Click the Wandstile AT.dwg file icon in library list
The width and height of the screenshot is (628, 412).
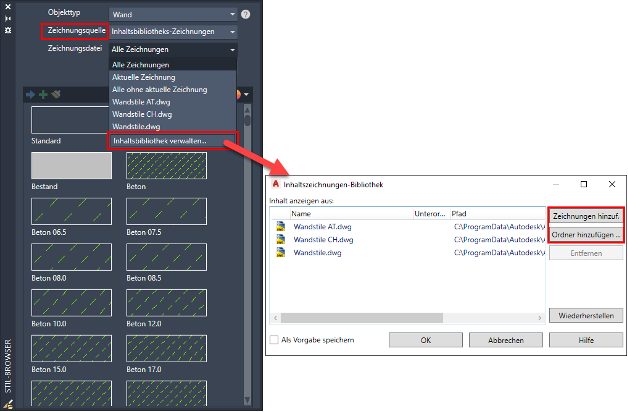tap(281, 227)
